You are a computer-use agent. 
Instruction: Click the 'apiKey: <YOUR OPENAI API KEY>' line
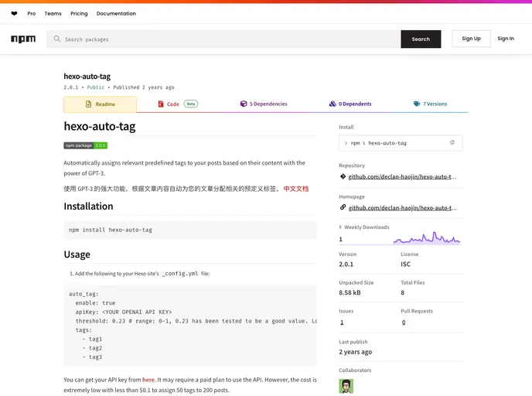tap(124, 312)
